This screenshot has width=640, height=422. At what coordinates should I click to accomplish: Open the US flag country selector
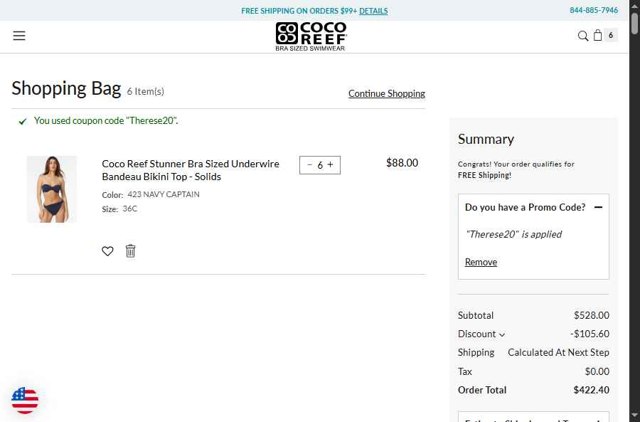pos(25,400)
